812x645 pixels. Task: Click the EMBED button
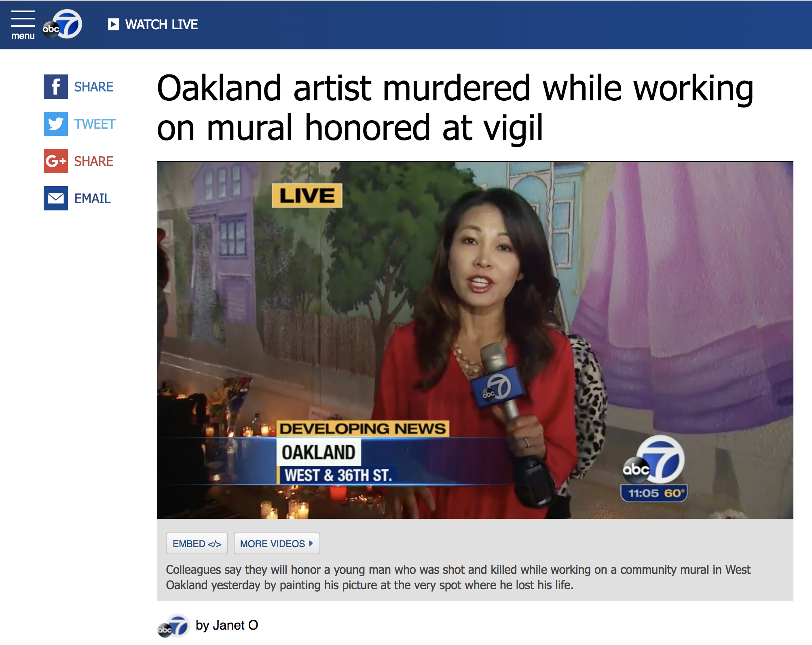coord(197,543)
